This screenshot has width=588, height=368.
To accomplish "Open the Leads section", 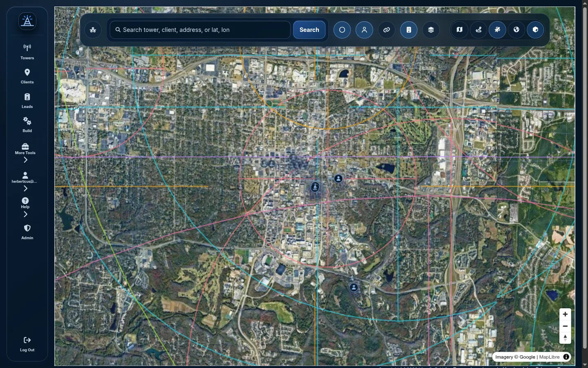I will [27, 101].
